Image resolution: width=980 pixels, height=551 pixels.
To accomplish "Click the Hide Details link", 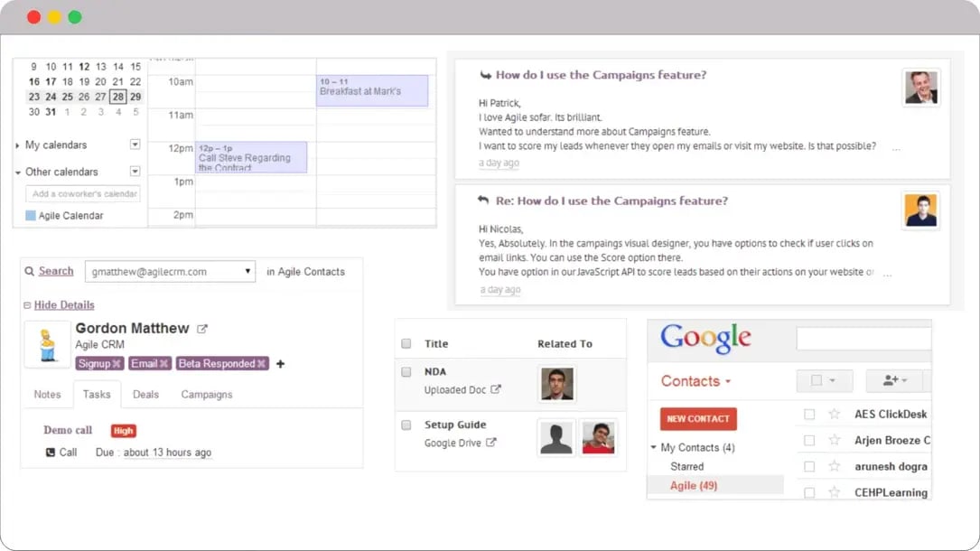I will 64,305.
